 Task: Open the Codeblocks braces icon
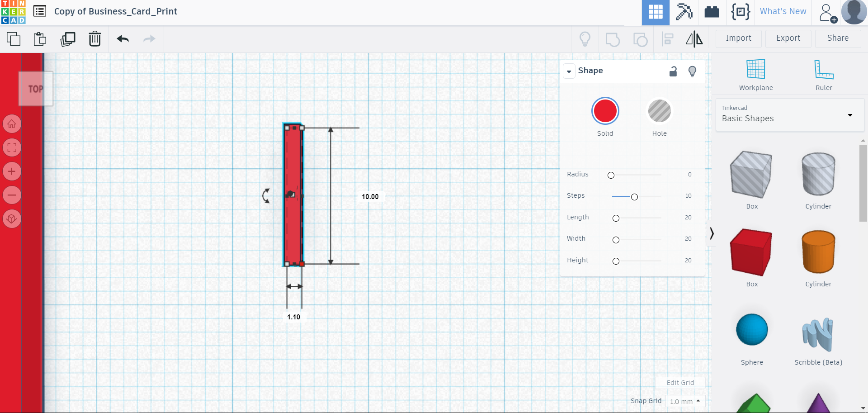(741, 12)
